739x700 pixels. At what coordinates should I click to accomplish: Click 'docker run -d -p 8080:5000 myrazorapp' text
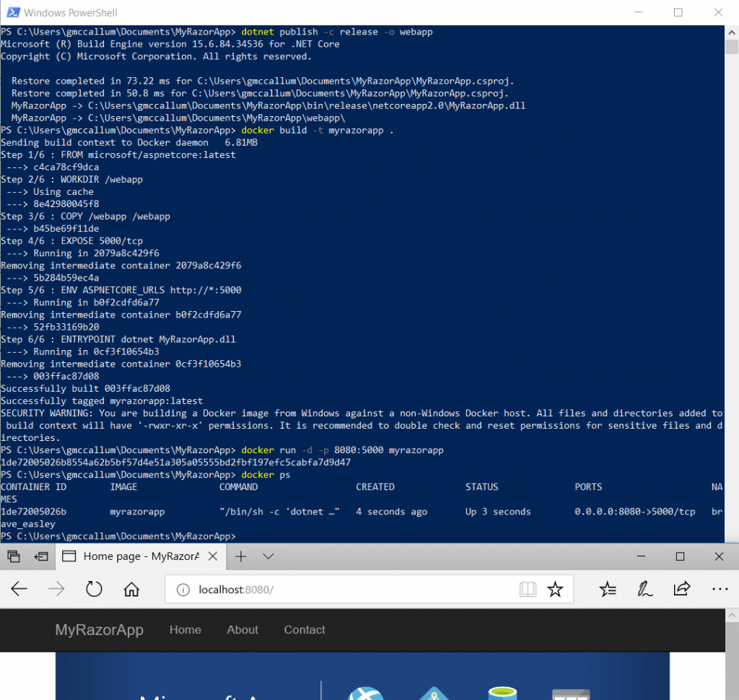342,450
